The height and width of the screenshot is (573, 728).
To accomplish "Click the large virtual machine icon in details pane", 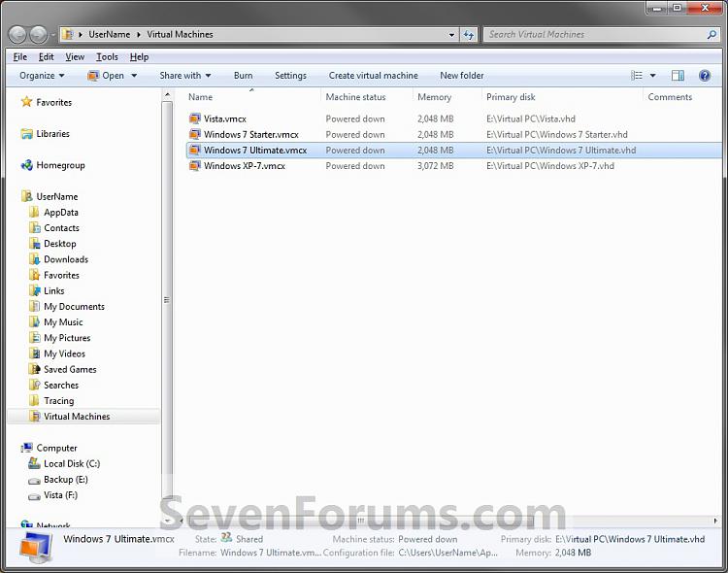I will pos(36,548).
